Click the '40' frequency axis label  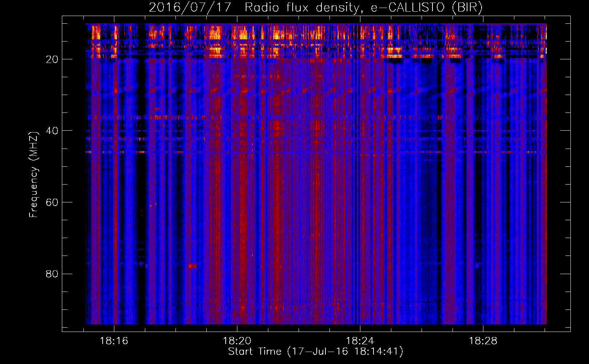coord(52,131)
